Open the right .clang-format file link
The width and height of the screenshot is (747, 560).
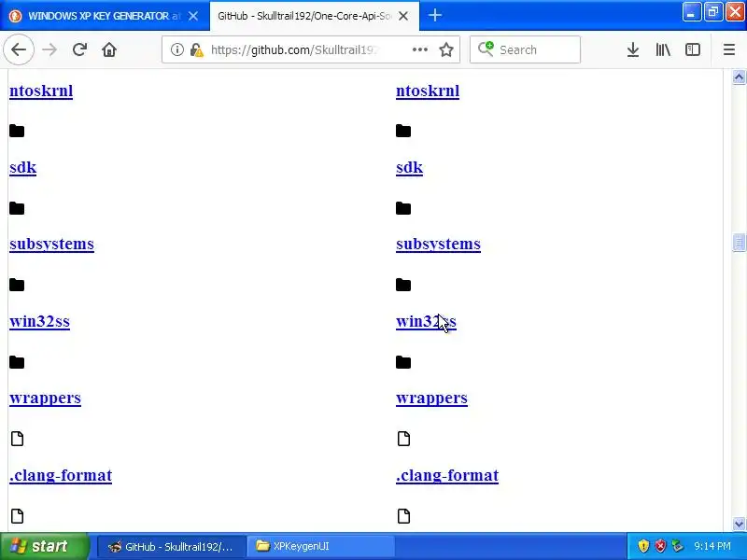point(447,475)
